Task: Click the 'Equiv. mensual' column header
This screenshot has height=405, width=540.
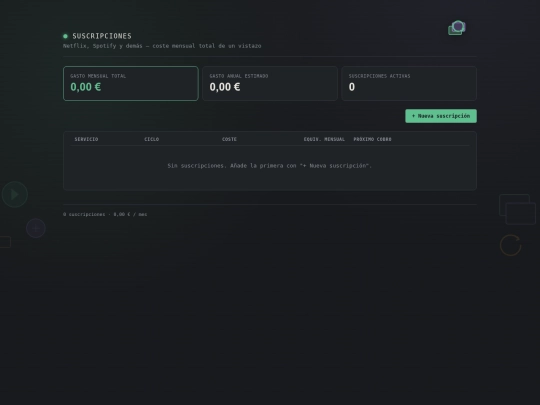Action: (324, 139)
